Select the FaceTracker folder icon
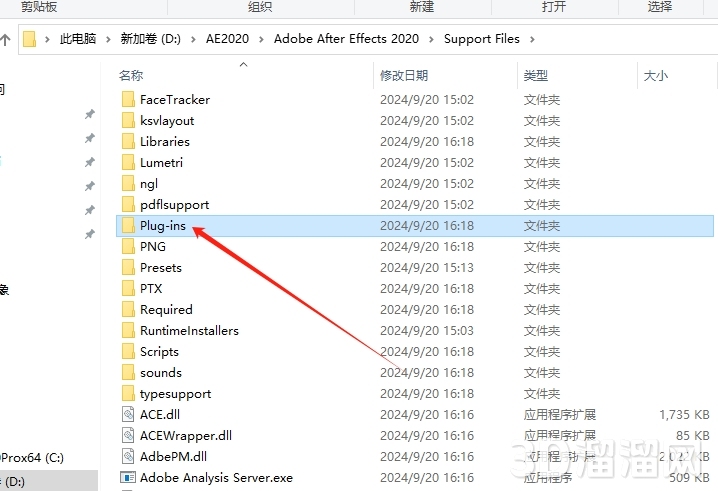The width and height of the screenshot is (718, 491). (128, 99)
